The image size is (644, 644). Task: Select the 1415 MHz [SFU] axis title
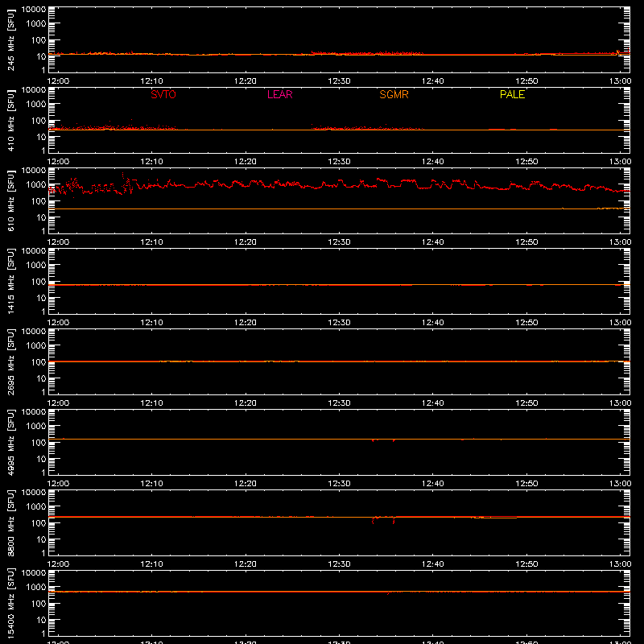[10, 281]
